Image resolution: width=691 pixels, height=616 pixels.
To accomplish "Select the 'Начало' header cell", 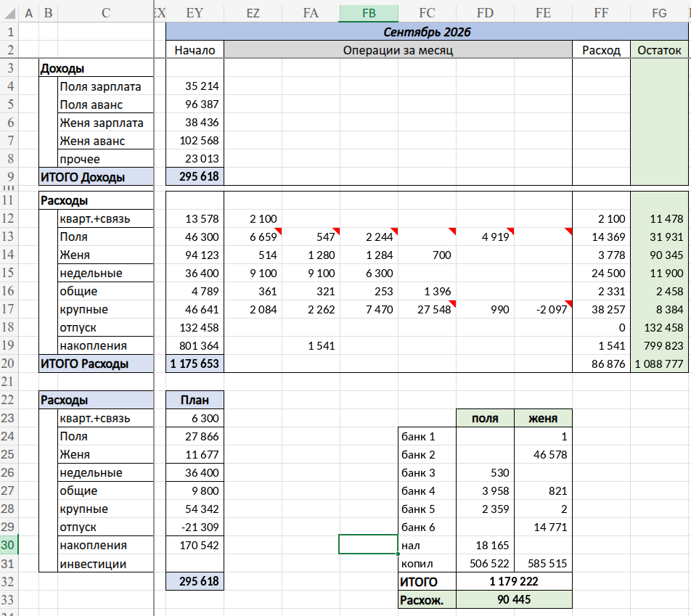I will 195,50.
